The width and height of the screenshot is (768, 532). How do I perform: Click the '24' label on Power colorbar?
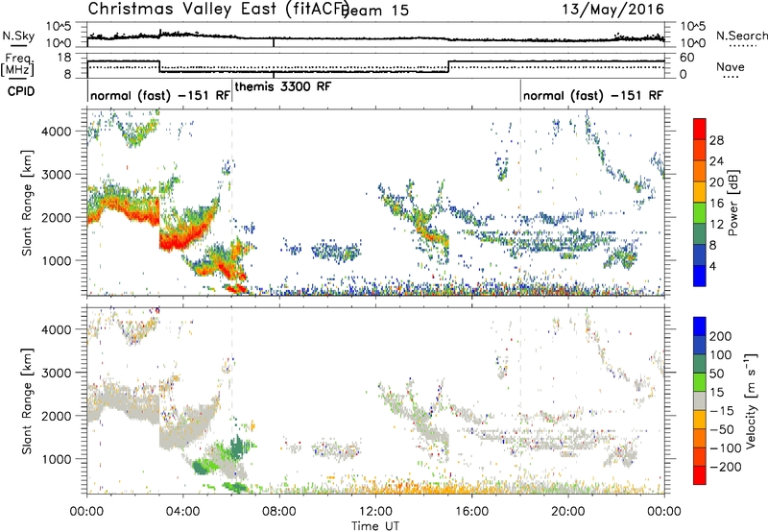716,161
